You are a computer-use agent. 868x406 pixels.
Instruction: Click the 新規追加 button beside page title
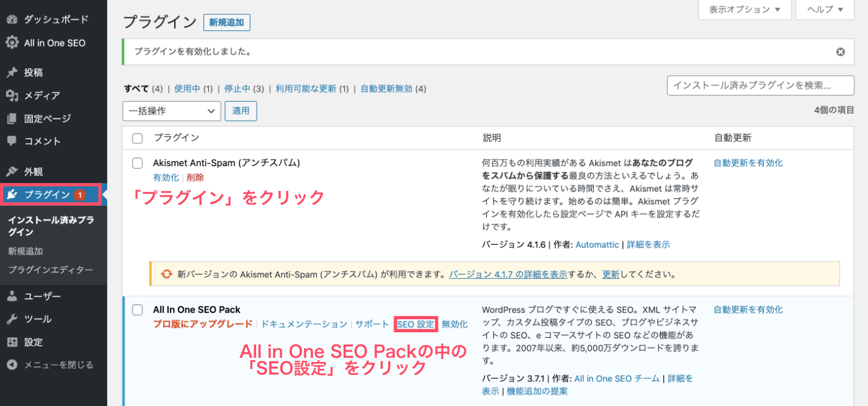[226, 22]
